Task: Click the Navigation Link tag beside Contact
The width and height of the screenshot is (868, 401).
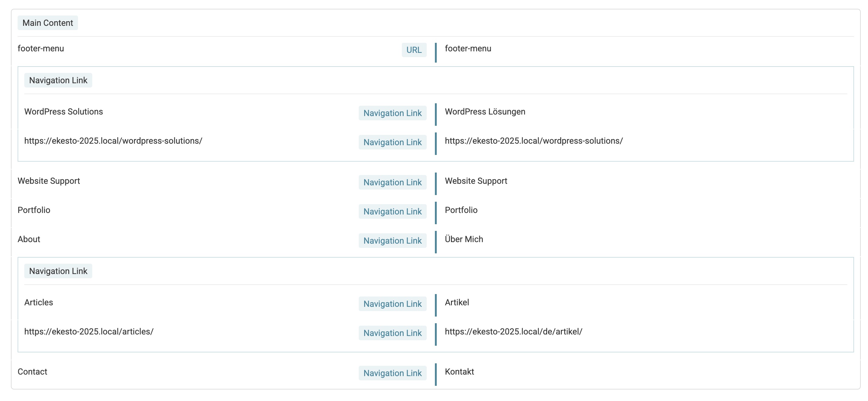Action: (x=392, y=373)
